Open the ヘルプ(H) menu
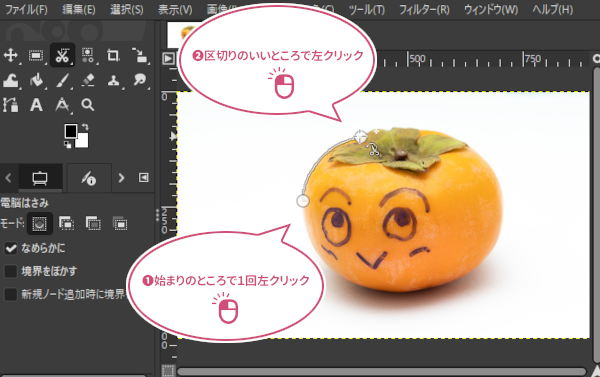Image resolution: width=600 pixels, height=377 pixels. (553, 9)
